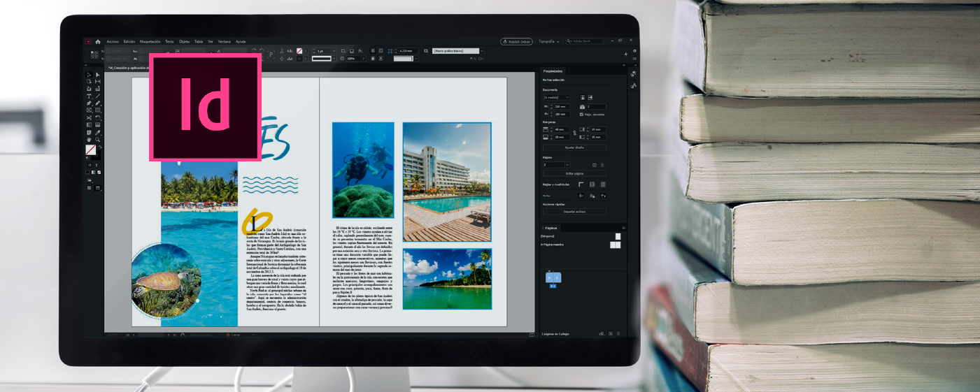Click the Publish Online button
This screenshot has height=392, width=980.
[517, 41]
